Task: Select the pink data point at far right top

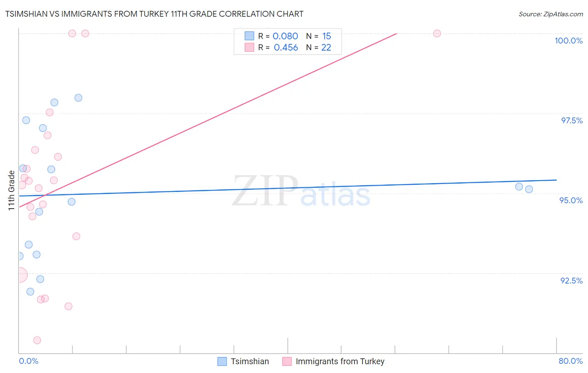Action: tap(437, 33)
